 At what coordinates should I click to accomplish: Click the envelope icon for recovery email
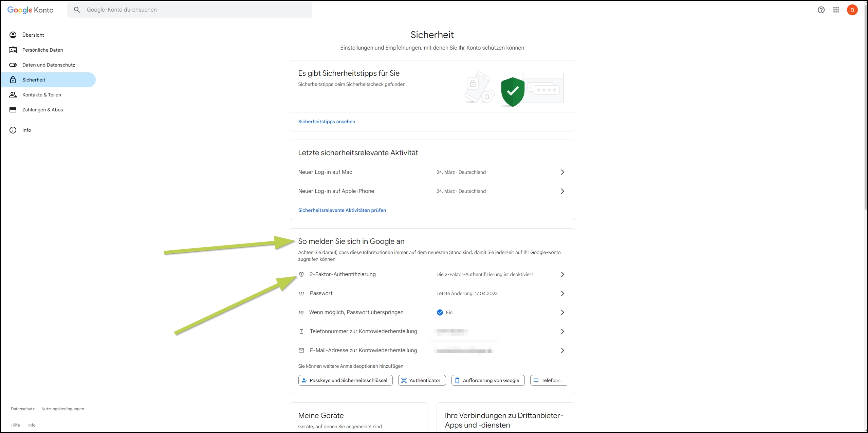301,350
